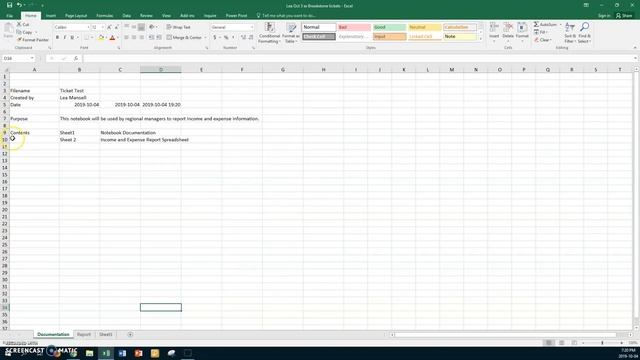Switch to the Insert tab
This screenshot has height=360, width=640.
[51, 16]
